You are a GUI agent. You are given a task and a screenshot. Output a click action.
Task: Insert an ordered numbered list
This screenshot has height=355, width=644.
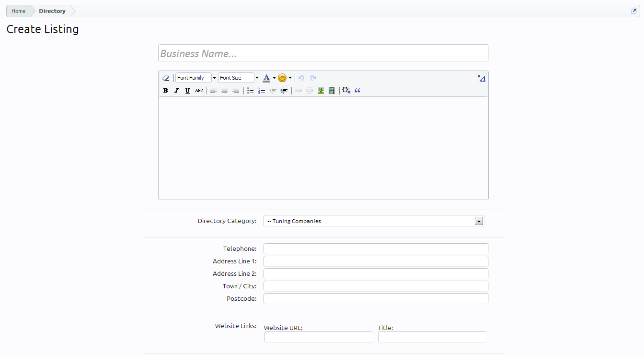click(x=262, y=90)
